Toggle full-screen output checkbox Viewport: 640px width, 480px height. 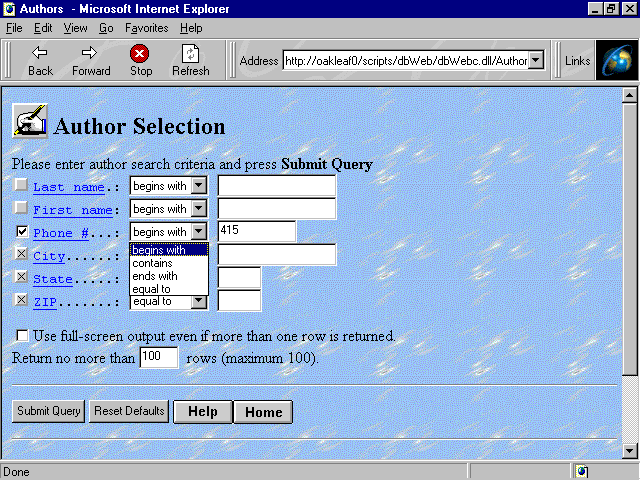(22, 335)
